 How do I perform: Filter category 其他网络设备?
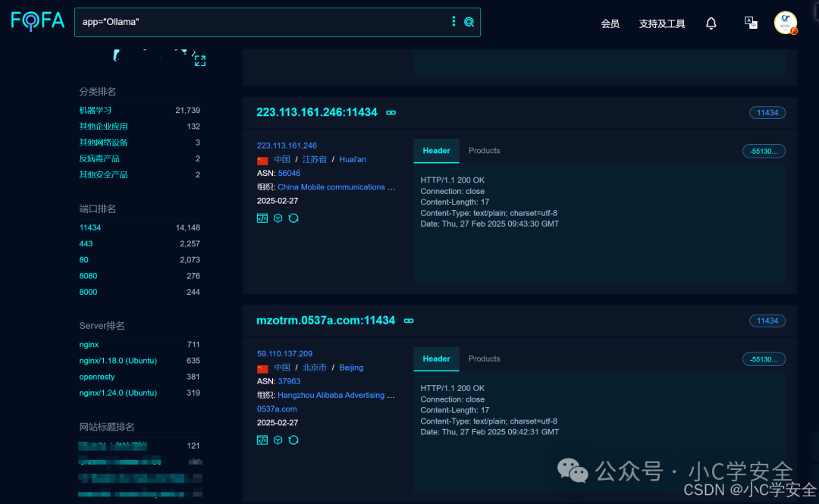click(103, 142)
